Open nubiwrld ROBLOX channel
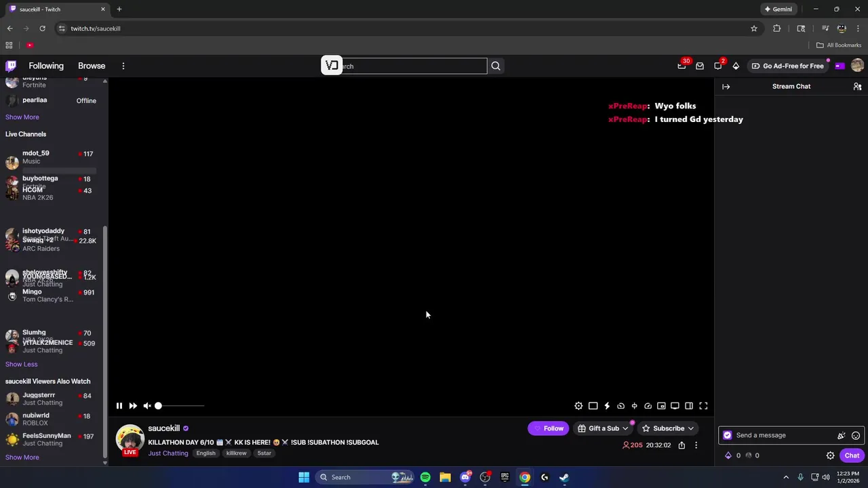Image resolution: width=868 pixels, height=488 pixels. coord(52,419)
